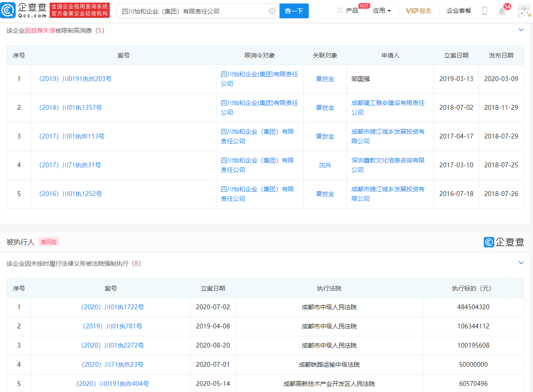
Task: Open the 企业套餐 menu item
Action: (x=459, y=11)
